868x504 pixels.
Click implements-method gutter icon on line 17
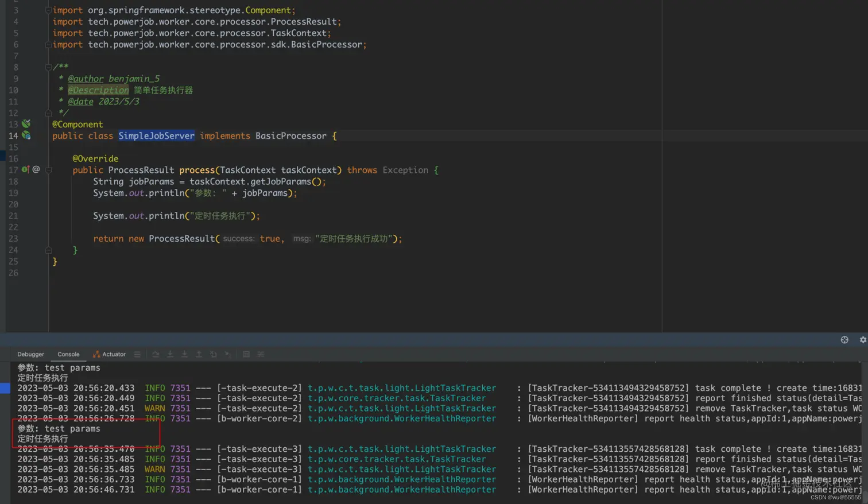click(x=25, y=169)
